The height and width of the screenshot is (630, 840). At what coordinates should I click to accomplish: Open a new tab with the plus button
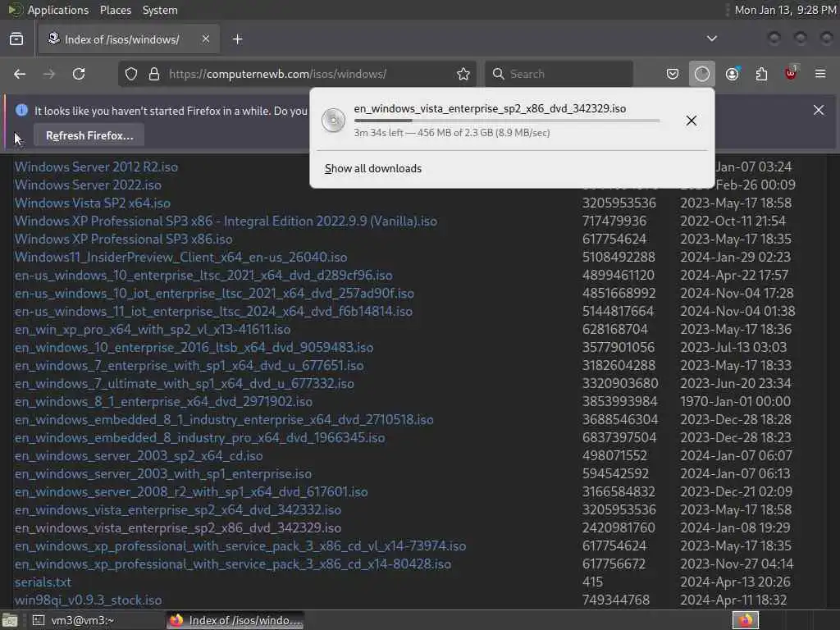[x=238, y=39]
